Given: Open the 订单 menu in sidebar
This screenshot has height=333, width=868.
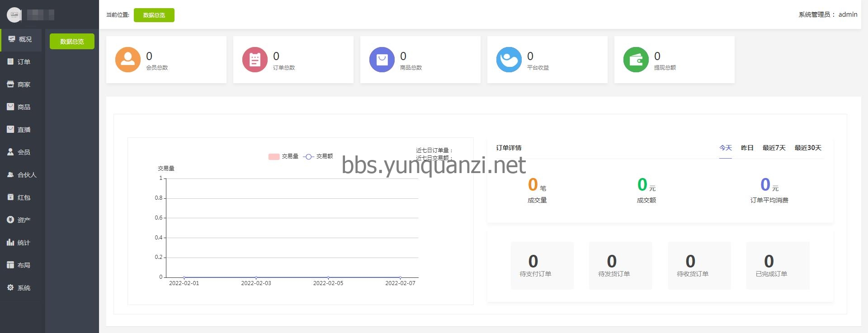Looking at the screenshot, I should (24, 62).
